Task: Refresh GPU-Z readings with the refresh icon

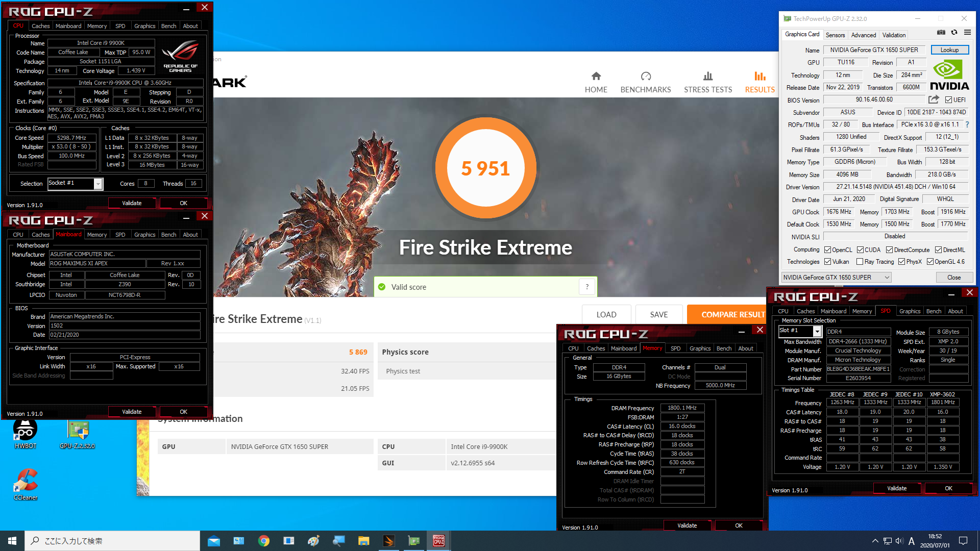Action: (954, 32)
